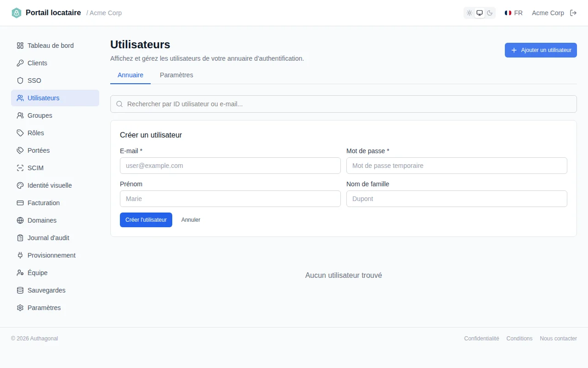Screen dimensions: 588x368
Task: Open Rôles in sidebar
Action: pyautogui.click(x=55, y=133)
